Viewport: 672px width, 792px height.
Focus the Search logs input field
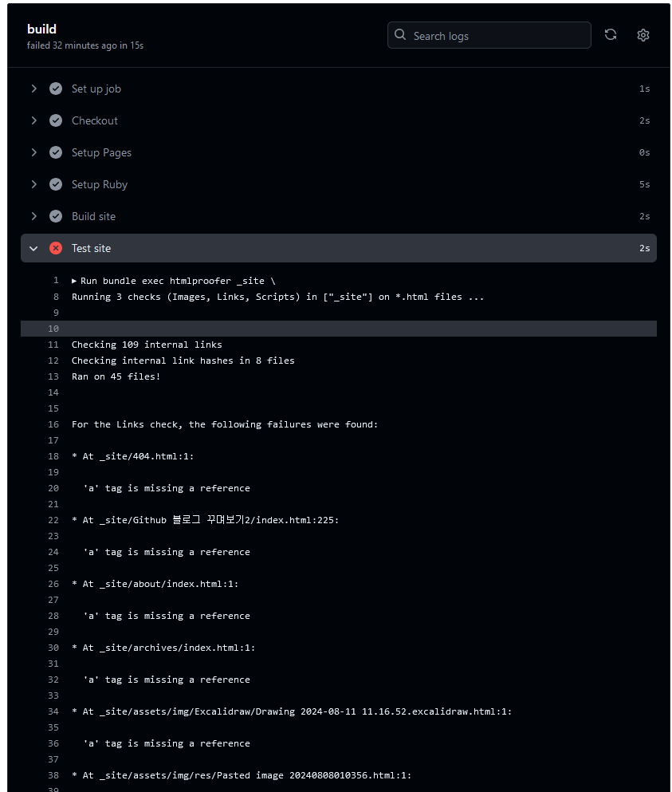[x=489, y=35]
